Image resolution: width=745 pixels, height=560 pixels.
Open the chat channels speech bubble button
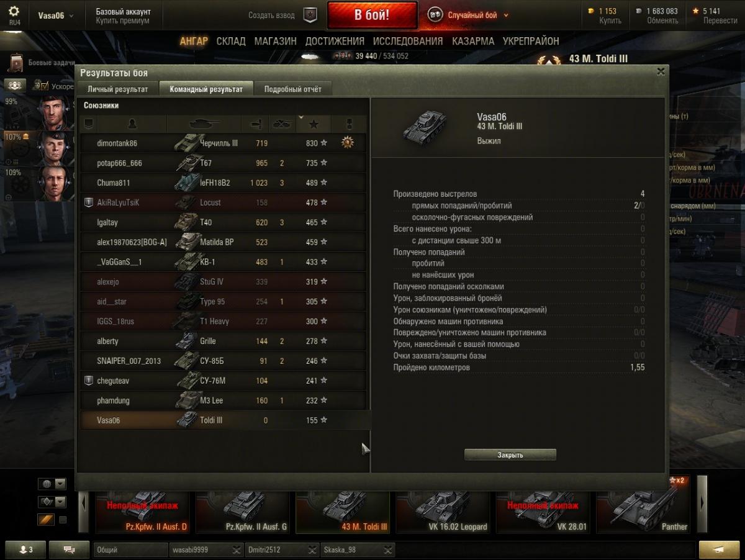69,549
